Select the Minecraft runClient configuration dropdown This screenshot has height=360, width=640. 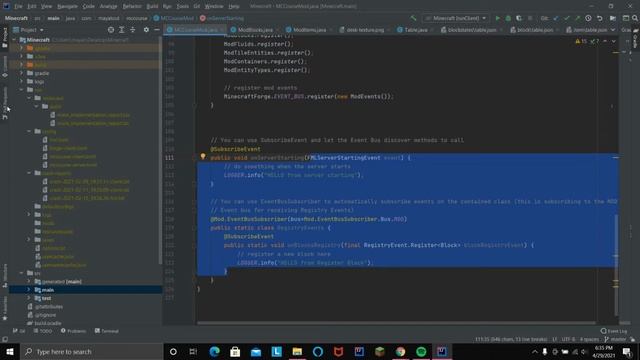(456, 18)
